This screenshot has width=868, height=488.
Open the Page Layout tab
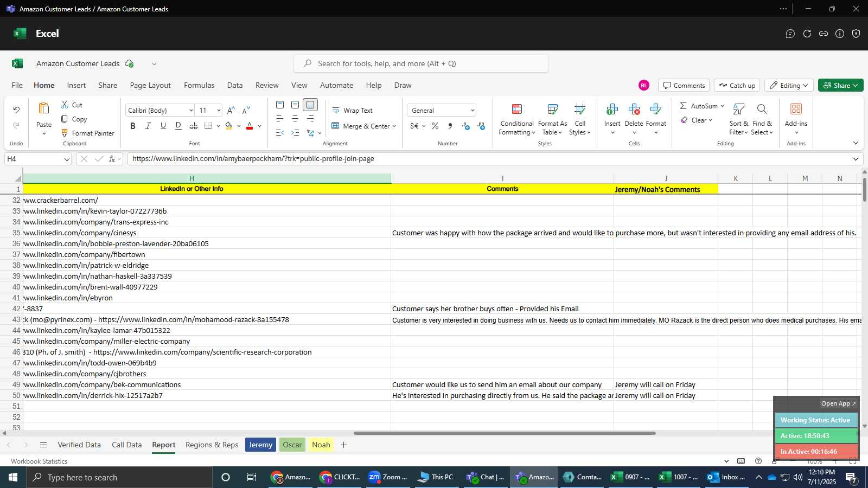click(150, 85)
